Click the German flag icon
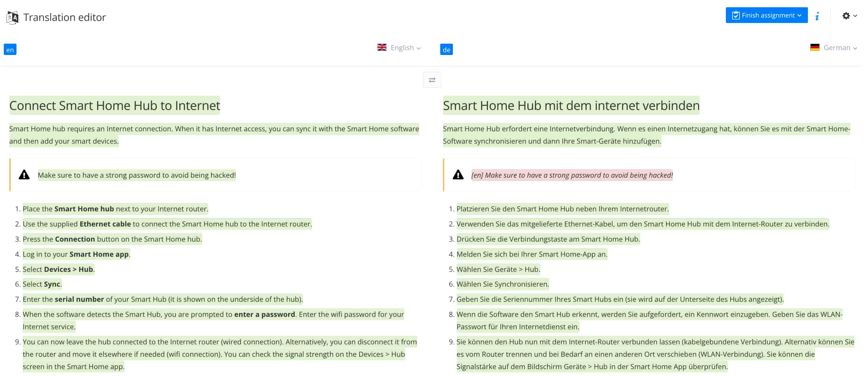Viewport: 868px width, 376px height. (814, 47)
